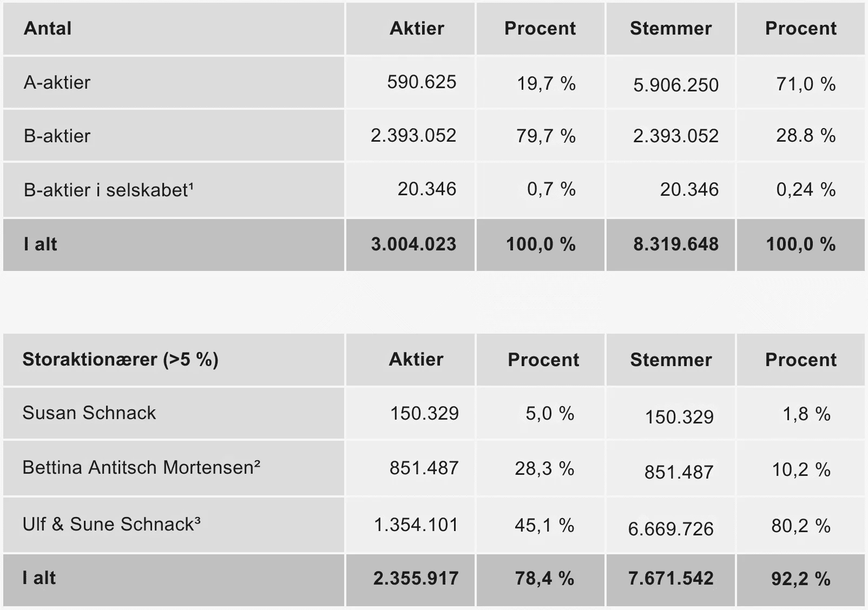Screen dimensions: 868x610
Task: Click the Susan Schnack name cell
Action: tap(89, 413)
